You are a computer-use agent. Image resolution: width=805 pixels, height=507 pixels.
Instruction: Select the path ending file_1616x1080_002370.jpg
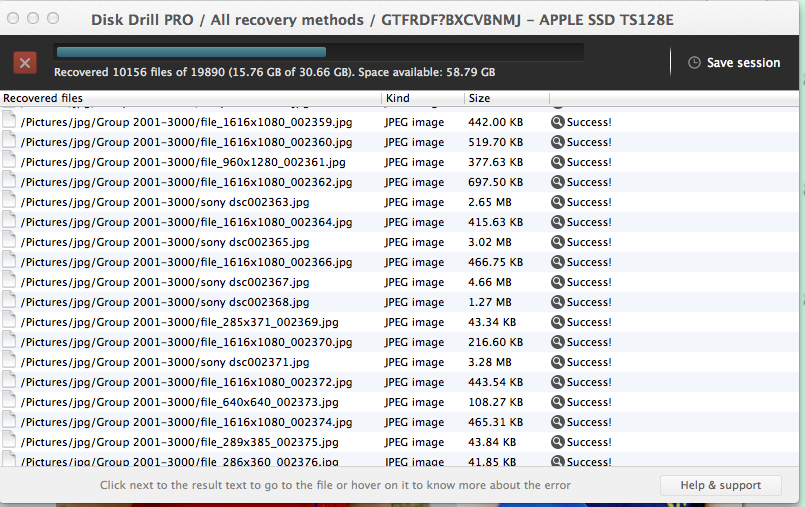click(186, 342)
